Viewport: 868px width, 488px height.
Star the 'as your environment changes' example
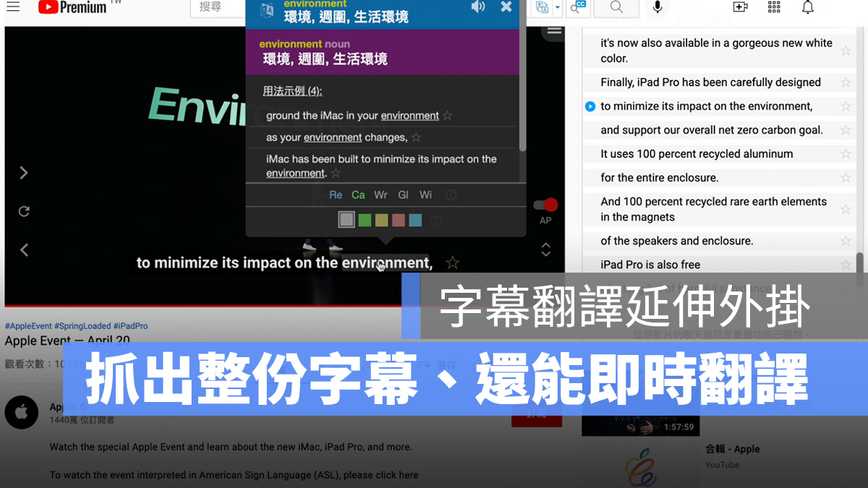coord(416,137)
